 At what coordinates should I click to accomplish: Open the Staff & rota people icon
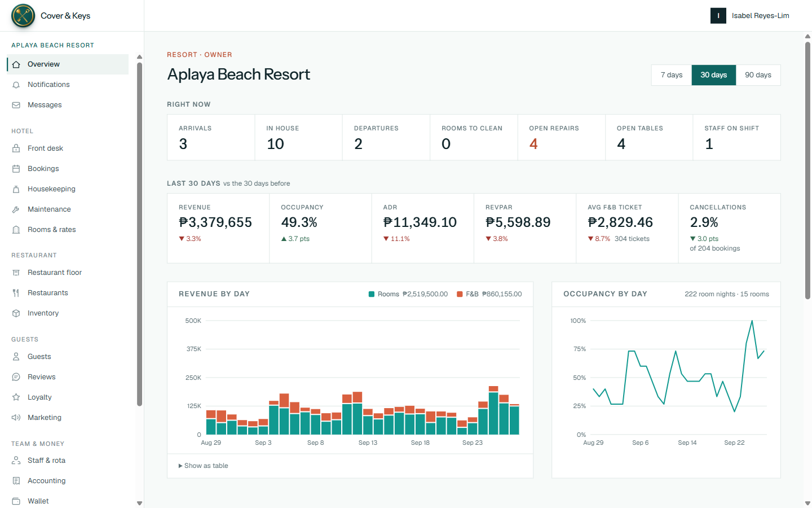click(x=16, y=461)
